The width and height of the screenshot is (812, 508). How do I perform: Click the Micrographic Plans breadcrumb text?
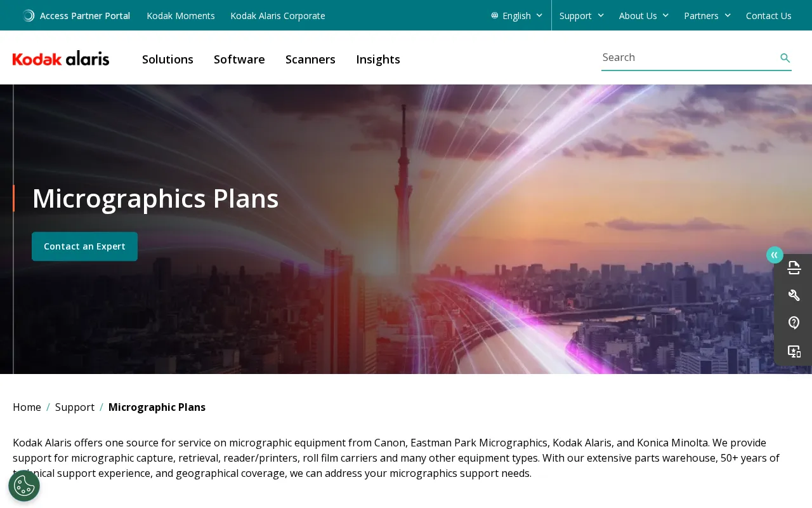coord(157,407)
